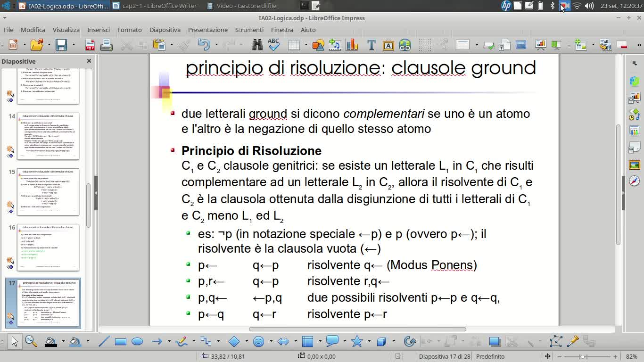Expand the Paste options dropdown arrow

point(172,45)
